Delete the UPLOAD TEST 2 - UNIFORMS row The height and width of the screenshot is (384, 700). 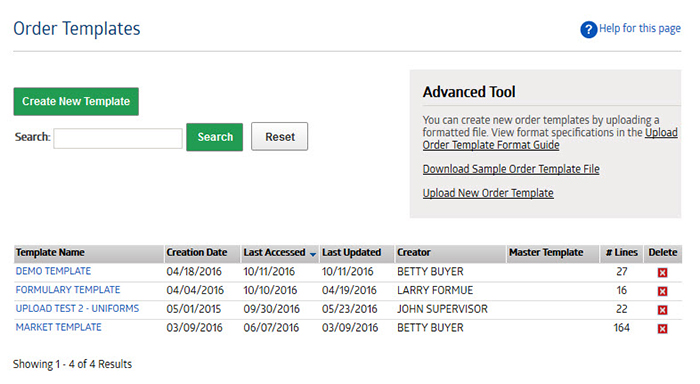pos(662,310)
